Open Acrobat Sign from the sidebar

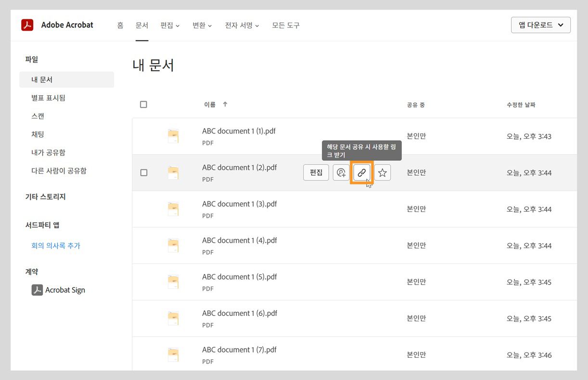tap(64, 290)
